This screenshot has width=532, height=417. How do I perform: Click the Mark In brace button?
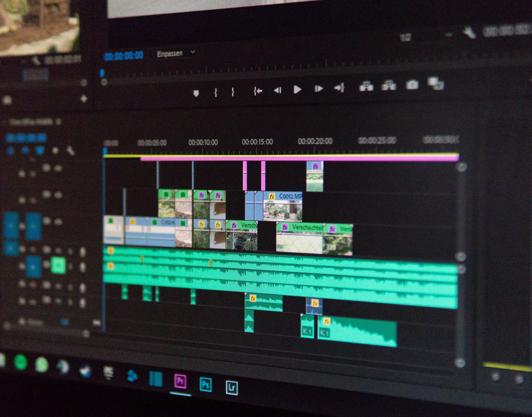coord(216,92)
